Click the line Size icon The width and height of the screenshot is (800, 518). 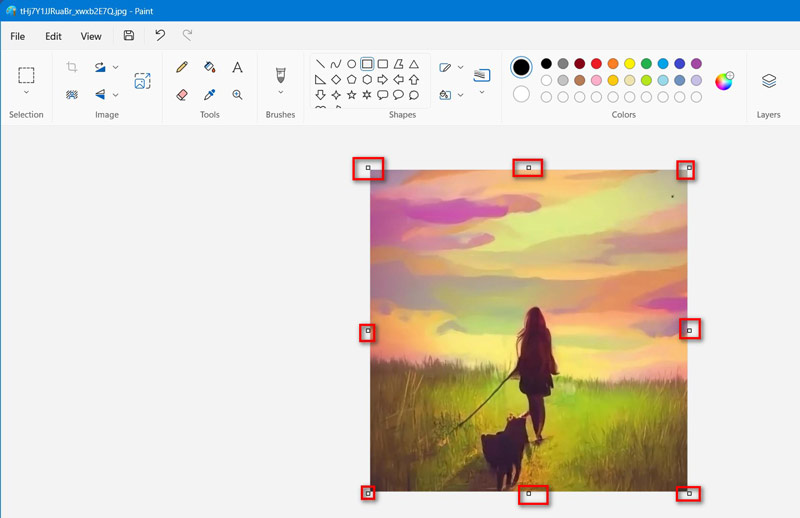[482, 75]
